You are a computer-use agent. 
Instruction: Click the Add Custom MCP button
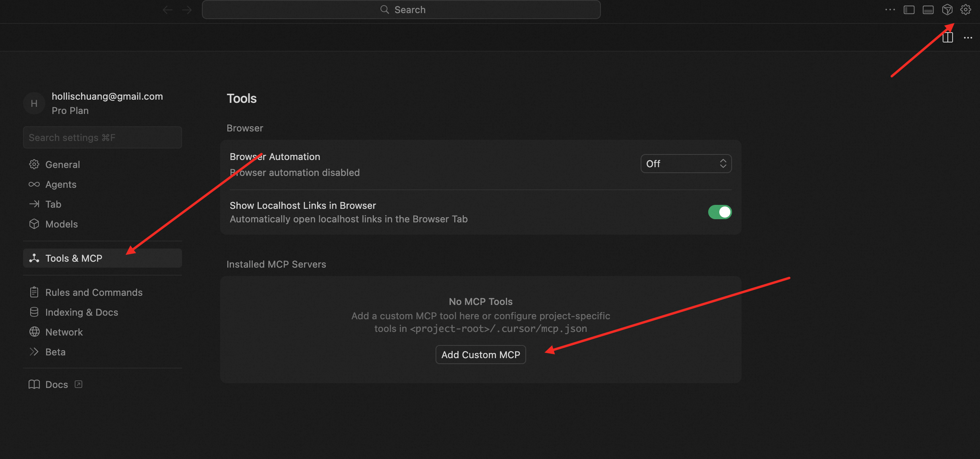tap(480, 355)
